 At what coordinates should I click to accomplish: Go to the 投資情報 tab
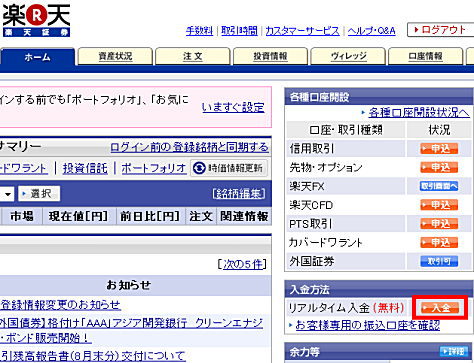(x=270, y=56)
